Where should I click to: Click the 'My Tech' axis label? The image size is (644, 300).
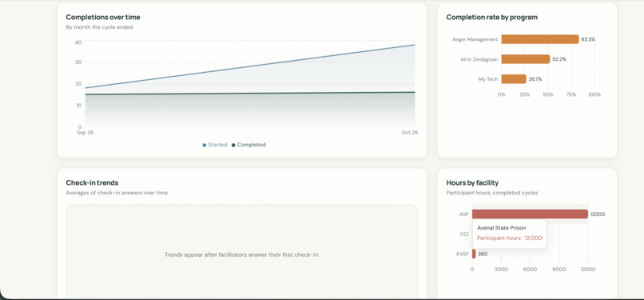[x=488, y=79]
